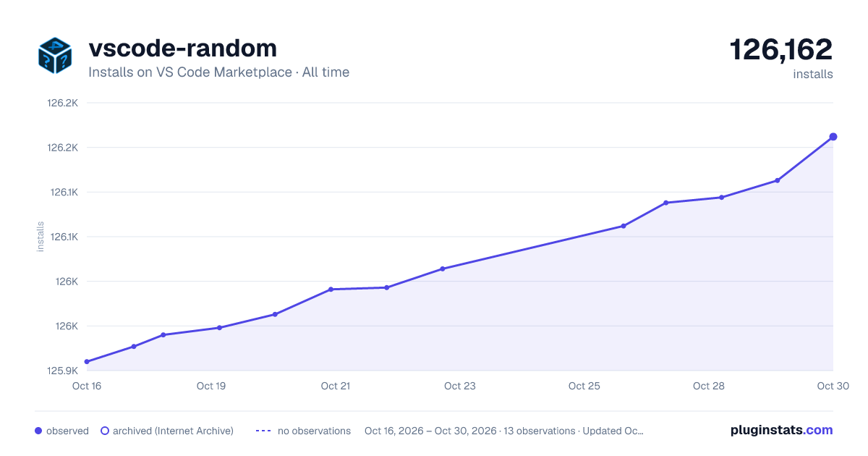This screenshot has height=456, width=868.
Task: Open the pluginstats.com link
Action: (781, 430)
